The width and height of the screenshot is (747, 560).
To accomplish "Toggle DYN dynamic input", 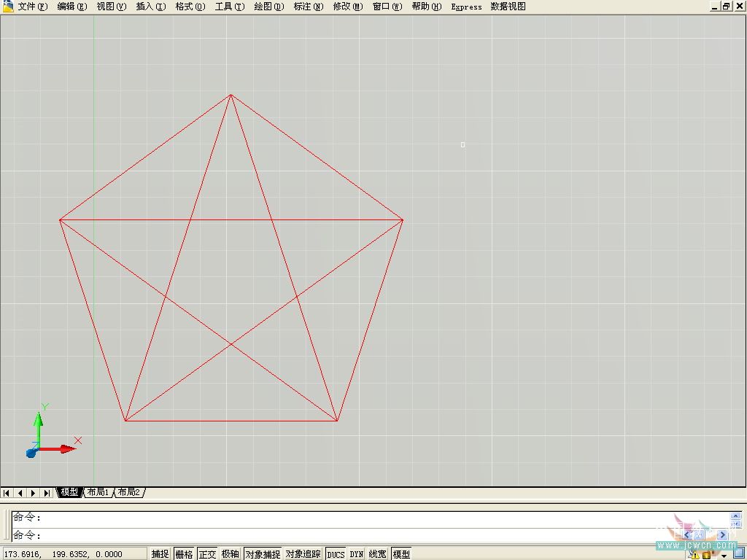I will click(357, 554).
